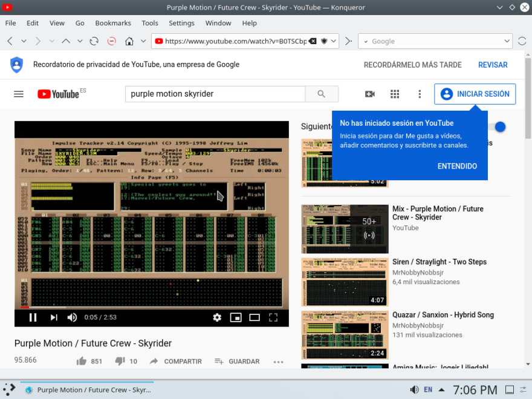Activate miniplayer mode

coord(236,317)
